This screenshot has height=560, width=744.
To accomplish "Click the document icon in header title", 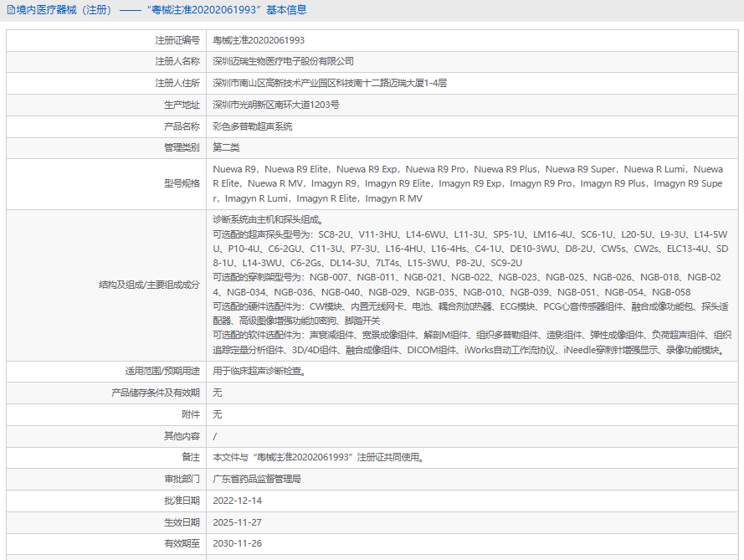I will coord(10,10).
